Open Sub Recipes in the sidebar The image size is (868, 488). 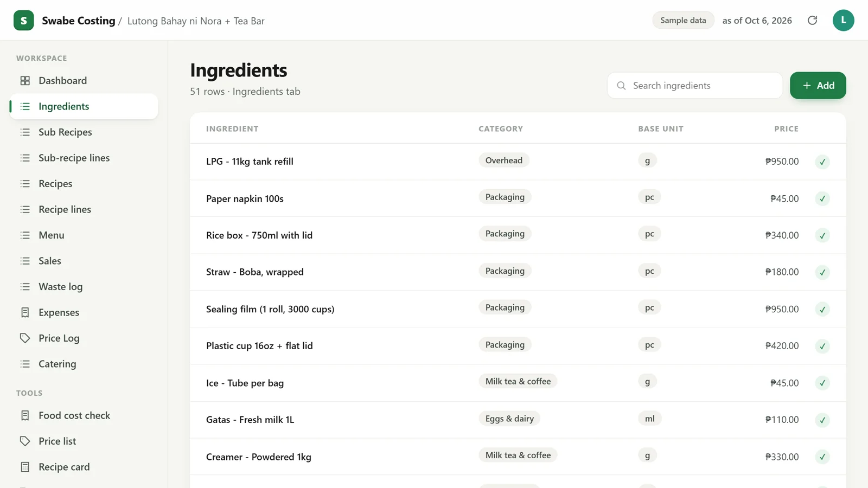(x=84, y=132)
